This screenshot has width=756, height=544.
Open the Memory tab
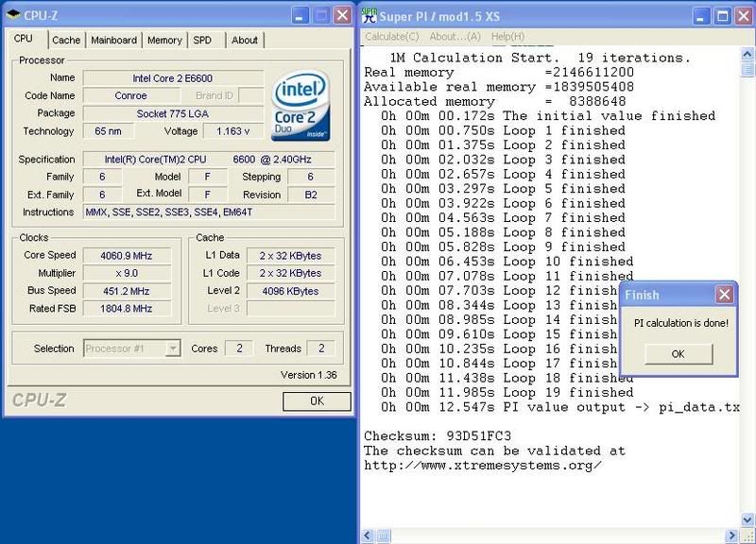(x=164, y=41)
